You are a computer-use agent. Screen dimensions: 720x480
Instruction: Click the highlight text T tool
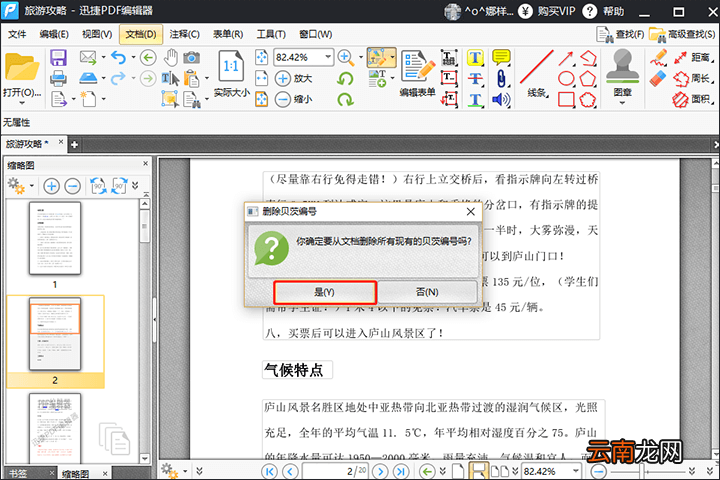[475, 58]
